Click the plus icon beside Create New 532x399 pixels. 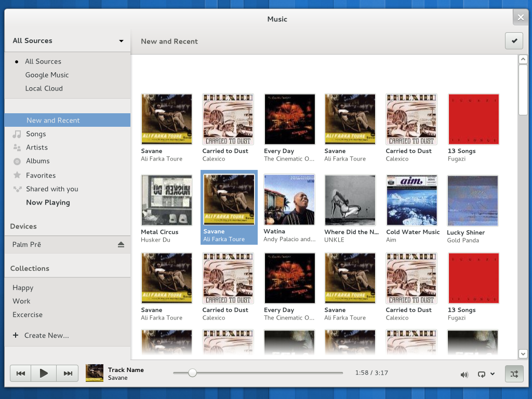(x=16, y=335)
